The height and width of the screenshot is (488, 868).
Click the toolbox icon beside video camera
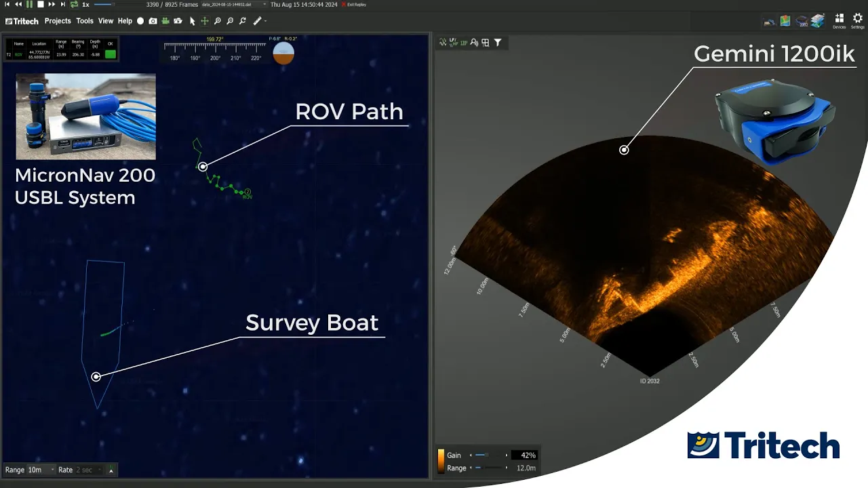click(178, 21)
